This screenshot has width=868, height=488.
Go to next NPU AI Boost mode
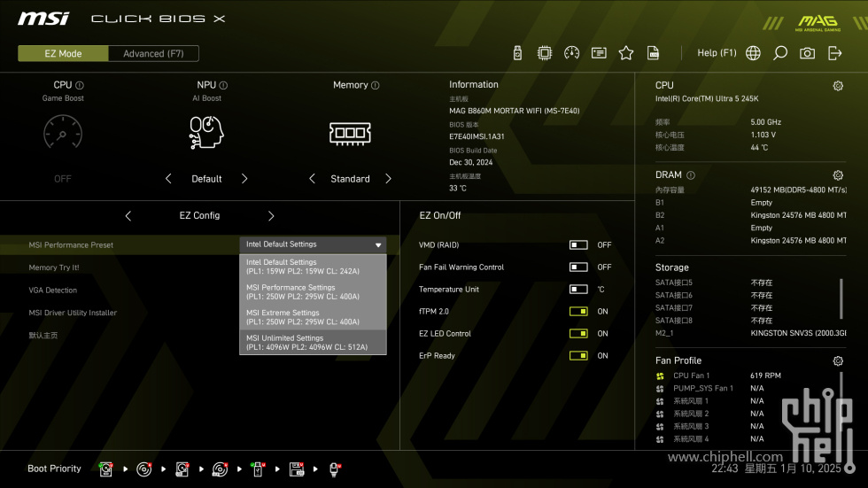(x=244, y=179)
